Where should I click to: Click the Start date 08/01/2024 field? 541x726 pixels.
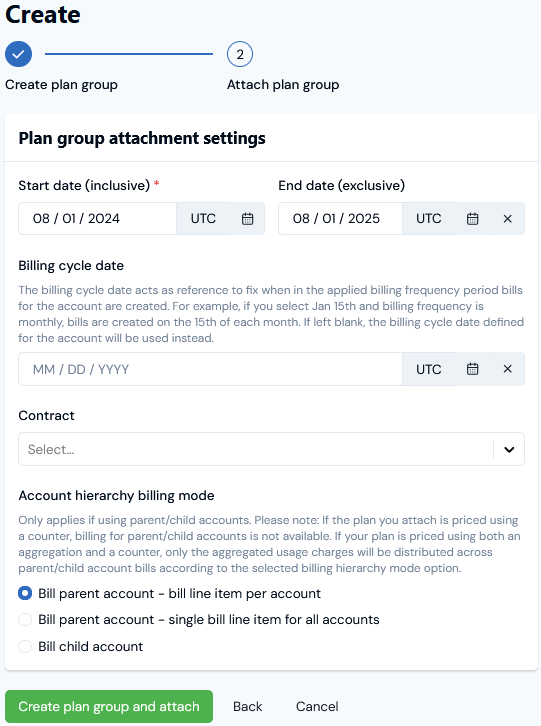[x=97, y=219]
